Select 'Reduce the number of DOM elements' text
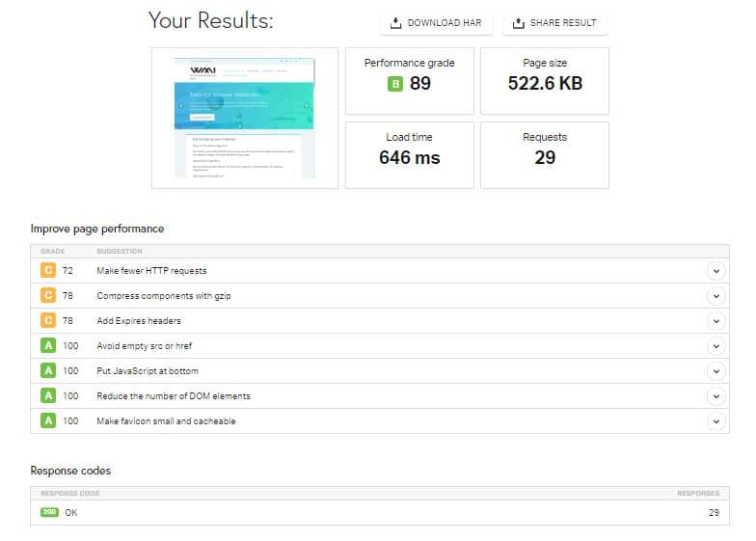756x541 pixels. [x=174, y=396]
